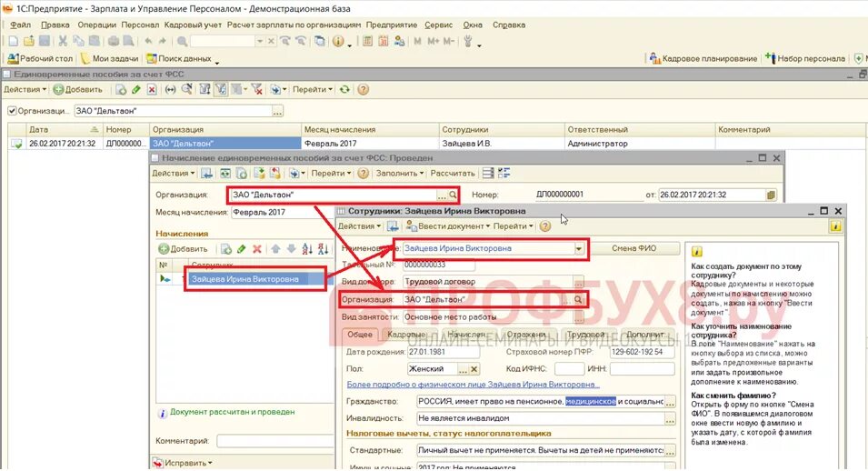
Task: Delete accrual row with red X
Action: 257,249
